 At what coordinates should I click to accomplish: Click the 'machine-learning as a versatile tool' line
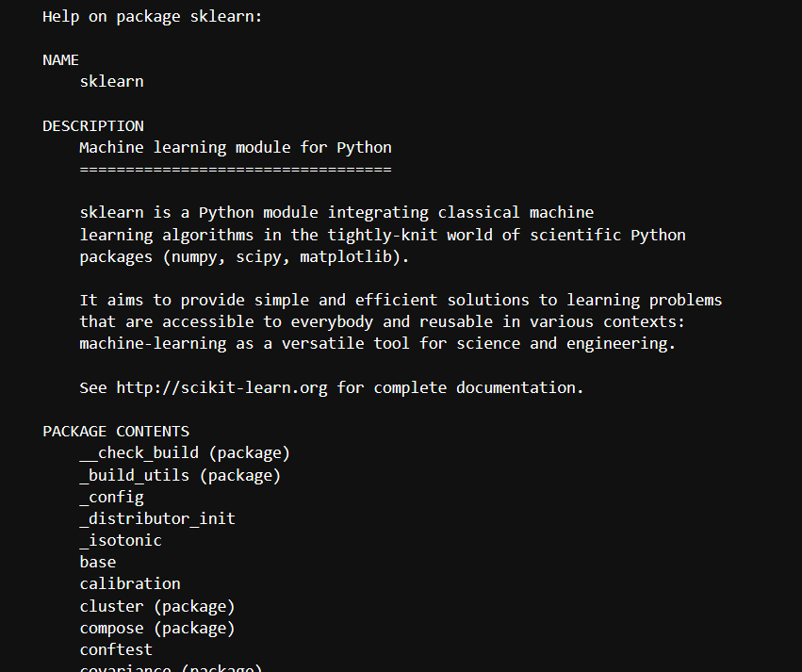click(x=378, y=344)
